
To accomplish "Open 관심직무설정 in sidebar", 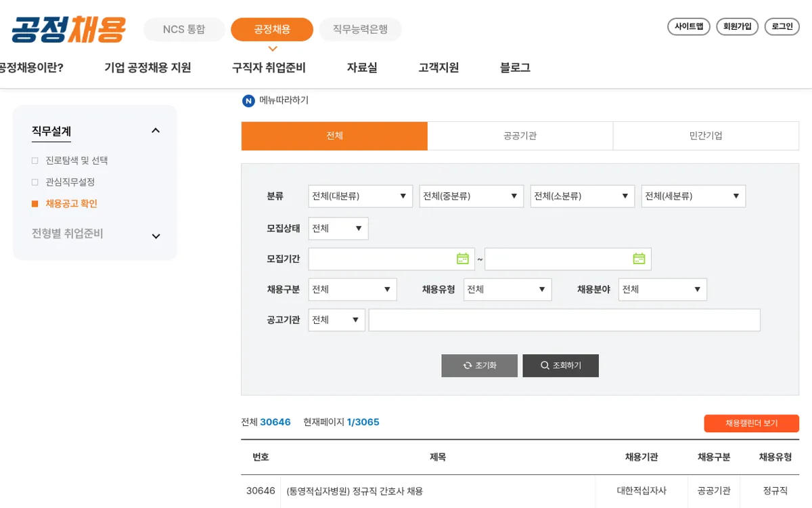I will tap(70, 182).
